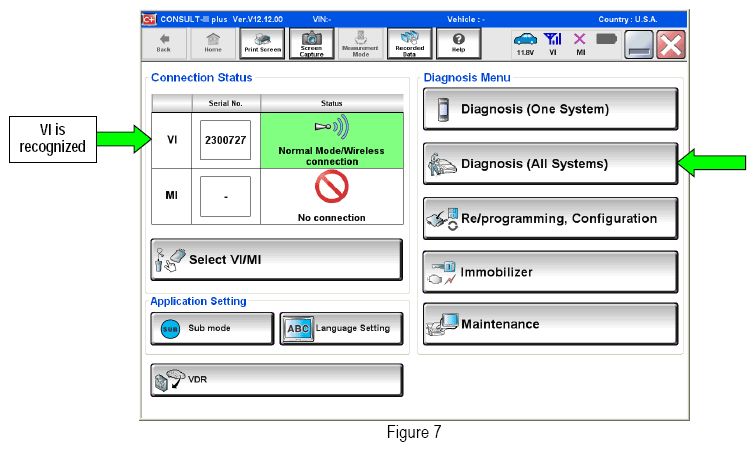Screen dimensions: 756x451
Task: Click the 'Ver.V12.12.00' version text
Action: coord(258,19)
